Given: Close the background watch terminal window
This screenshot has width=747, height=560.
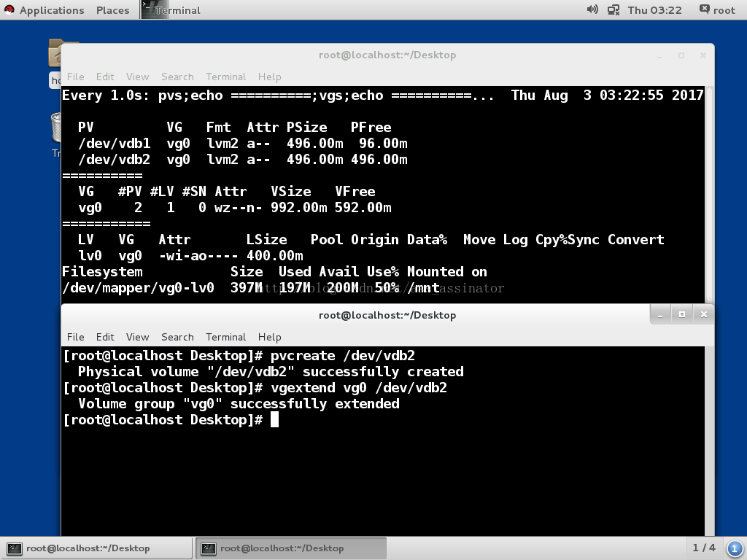Looking at the screenshot, I should (x=703, y=55).
